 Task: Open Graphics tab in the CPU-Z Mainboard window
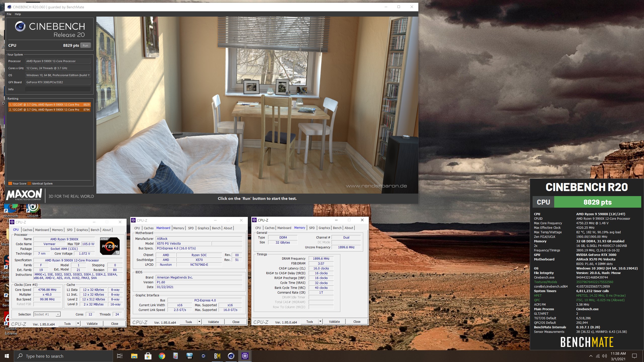coord(203,228)
